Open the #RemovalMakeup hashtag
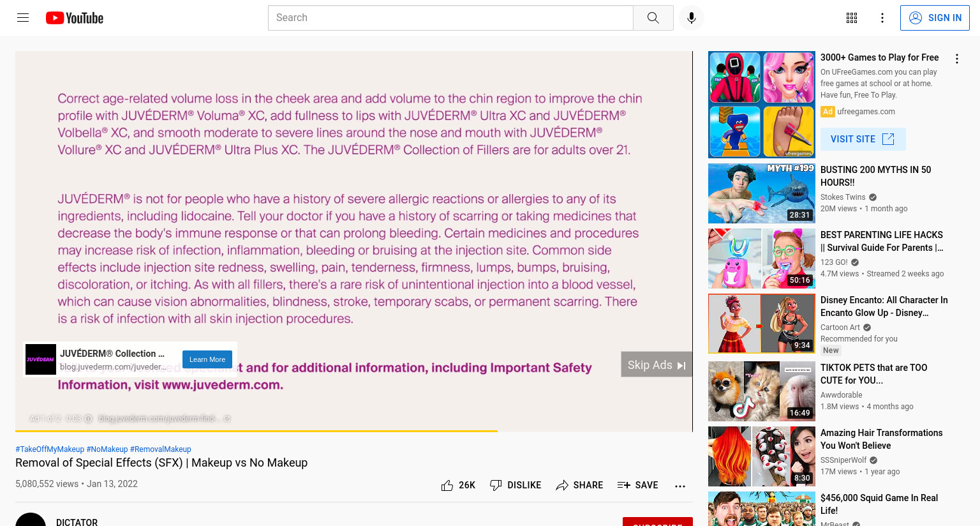The width and height of the screenshot is (980, 526). 161,449
